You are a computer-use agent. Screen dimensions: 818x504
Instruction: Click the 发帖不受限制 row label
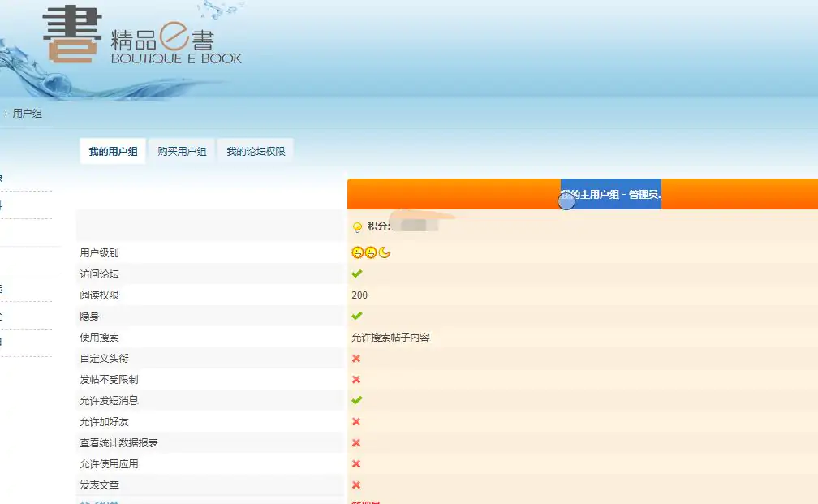[109, 379]
